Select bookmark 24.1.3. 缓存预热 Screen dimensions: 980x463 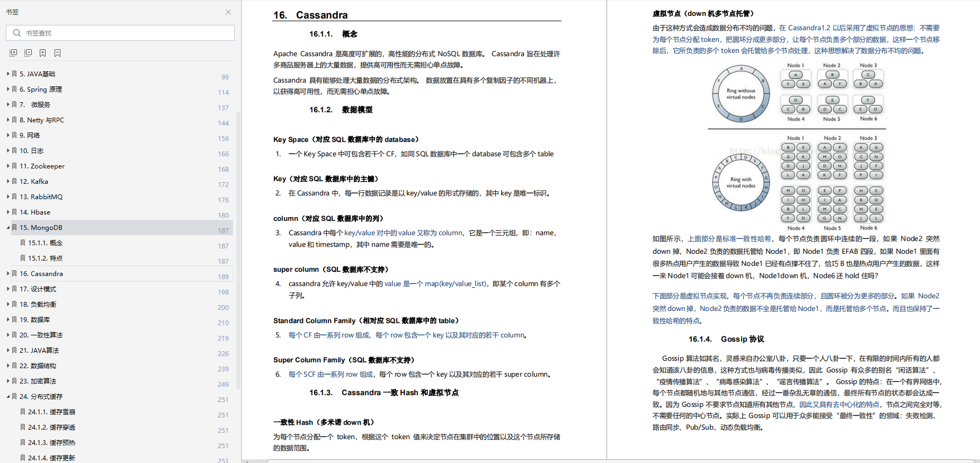[x=52, y=443]
